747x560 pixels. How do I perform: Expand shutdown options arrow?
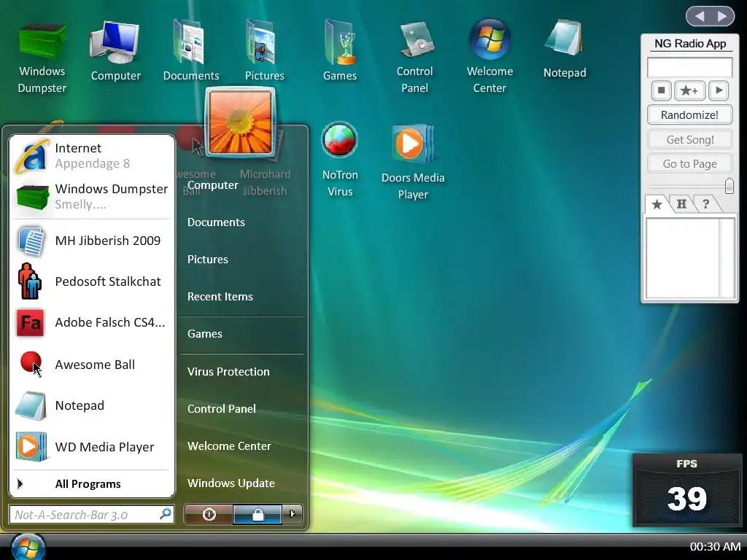click(x=293, y=514)
